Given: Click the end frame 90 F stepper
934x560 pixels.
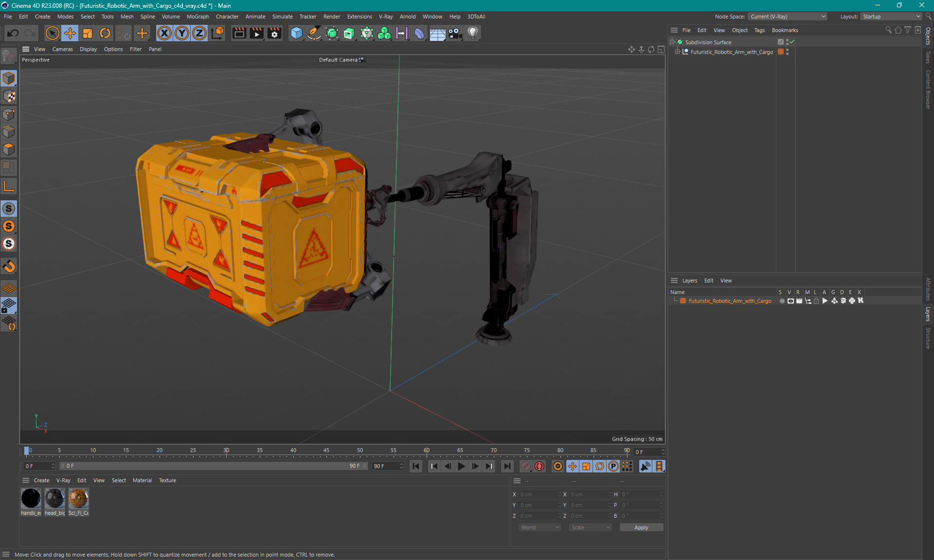Looking at the screenshot, I should [401, 466].
